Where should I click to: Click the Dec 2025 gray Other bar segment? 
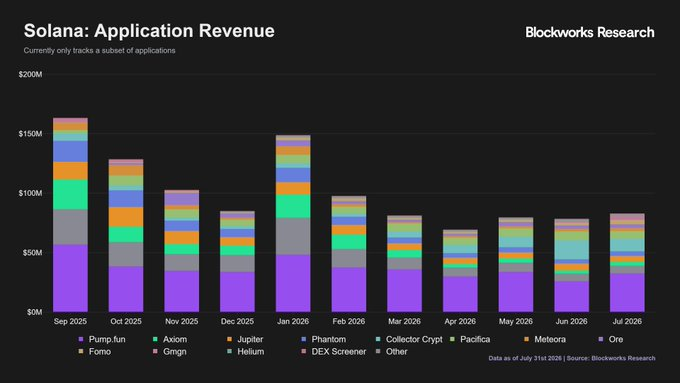click(x=237, y=264)
